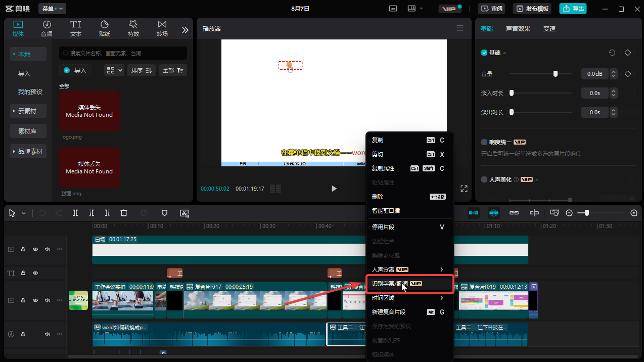This screenshot has height=362, width=644.
Task: Choose 识别字幕/歌词 in the context menu
Action: coord(409,284)
